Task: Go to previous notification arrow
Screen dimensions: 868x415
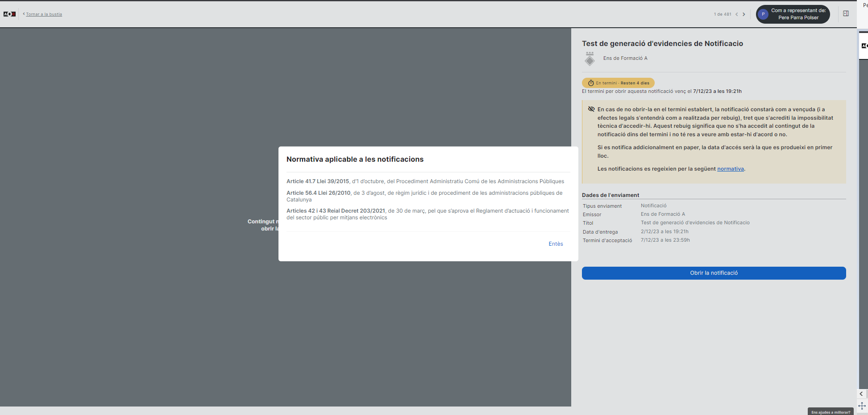Action: (737, 14)
